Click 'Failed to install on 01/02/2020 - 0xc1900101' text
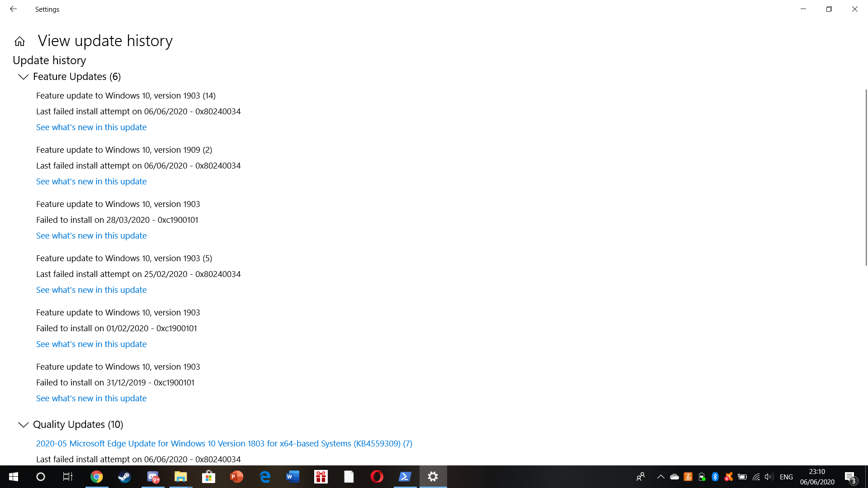Image resolution: width=868 pixels, height=488 pixels. pos(117,328)
